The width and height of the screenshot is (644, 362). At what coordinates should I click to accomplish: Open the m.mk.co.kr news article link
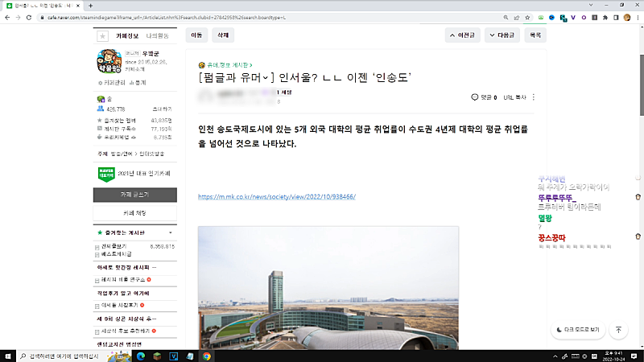(x=276, y=196)
